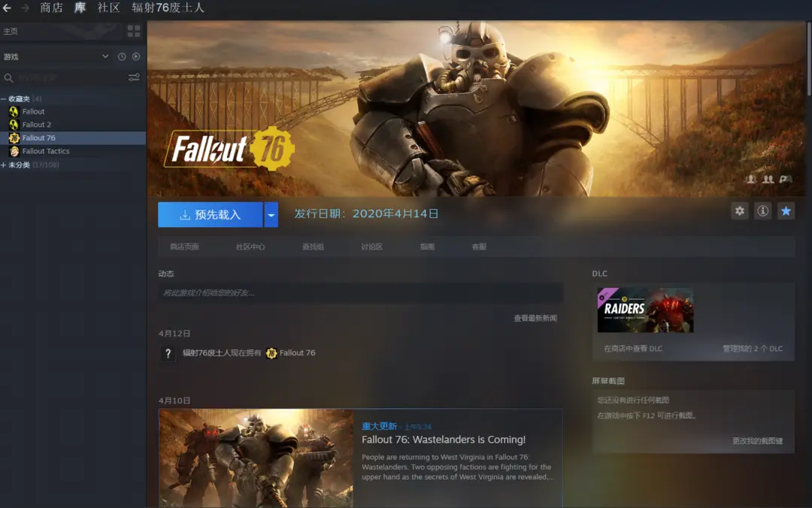Open the 辐射76废土人 profile menu
Image resolution: width=812 pixels, height=508 pixels.
point(168,8)
